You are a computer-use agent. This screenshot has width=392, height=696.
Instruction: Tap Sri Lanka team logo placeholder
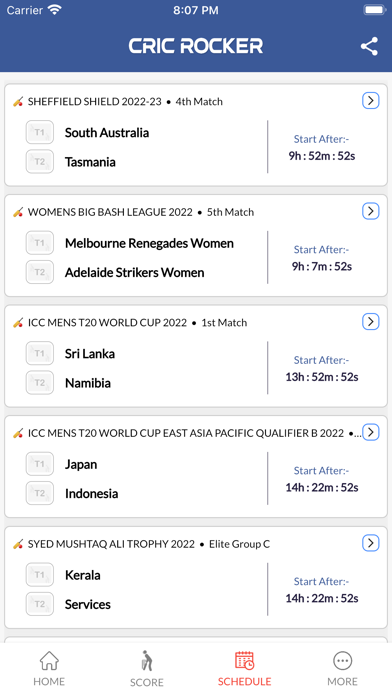tap(40, 353)
